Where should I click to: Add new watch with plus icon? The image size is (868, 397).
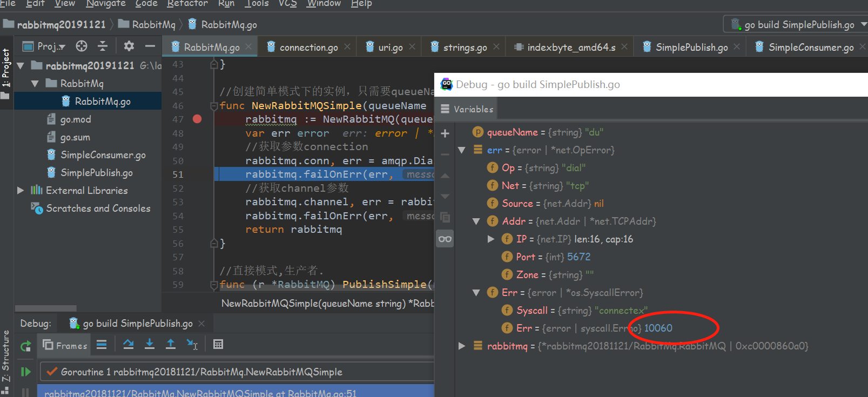tap(445, 133)
